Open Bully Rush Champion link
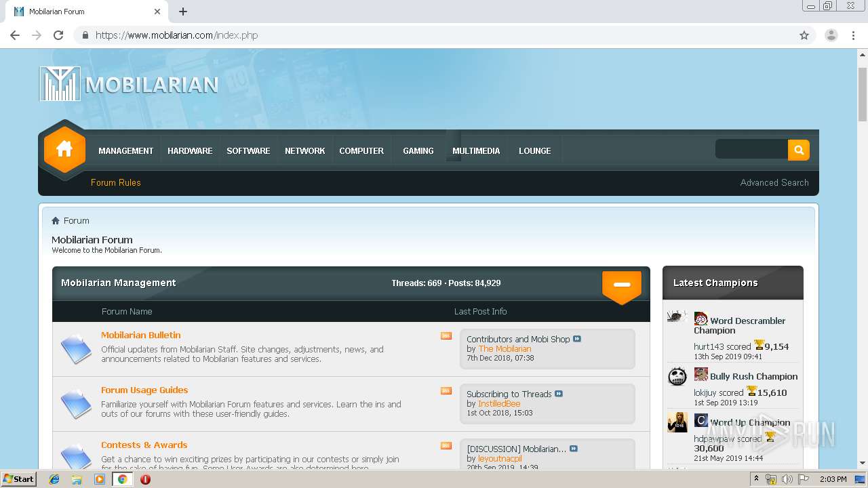Screen dimensions: 868x488 (754, 376)
